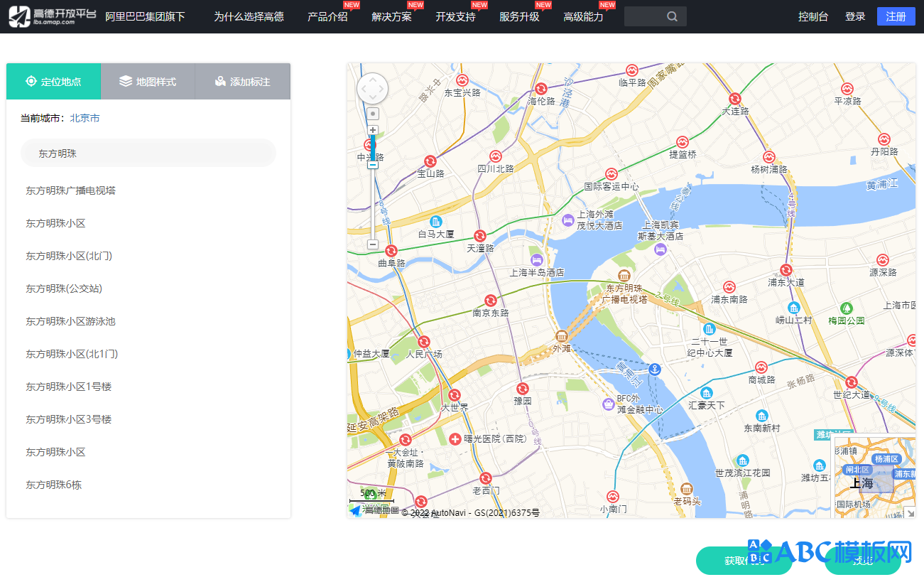Click the 国际客运中心 metro icon

tap(611, 174)
